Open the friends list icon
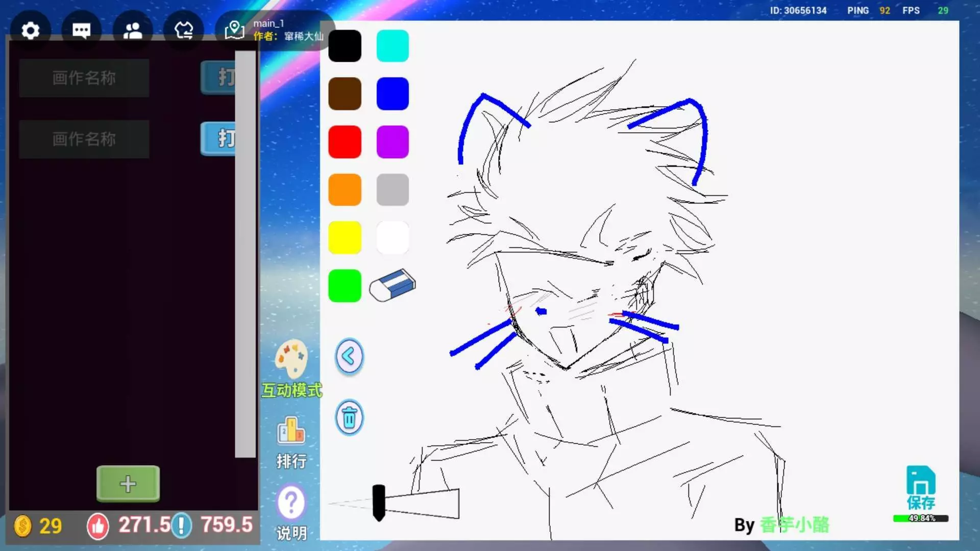 click(133, 31)
